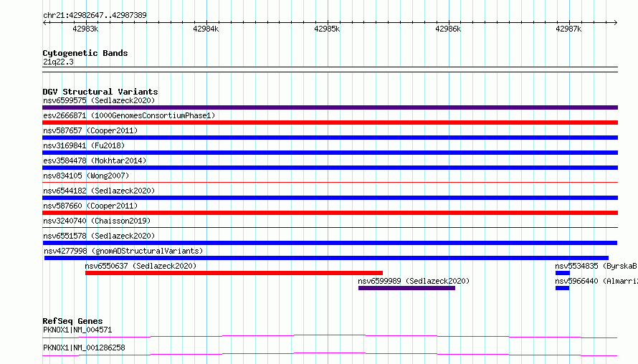Click the nsv5966440 variant label
This screenshot has width=638, height=364.
596,281
